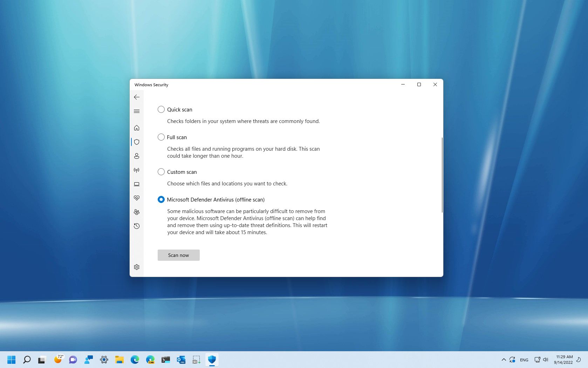Open the hamburger navigation menu
The width and height of the screenshot is (588, 368).
coord(137,111)
